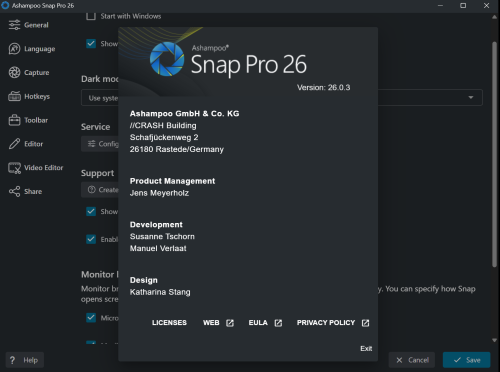Expand the Dark mode dropdown arrow
500x372 pixels.
[x=471, y=97]
